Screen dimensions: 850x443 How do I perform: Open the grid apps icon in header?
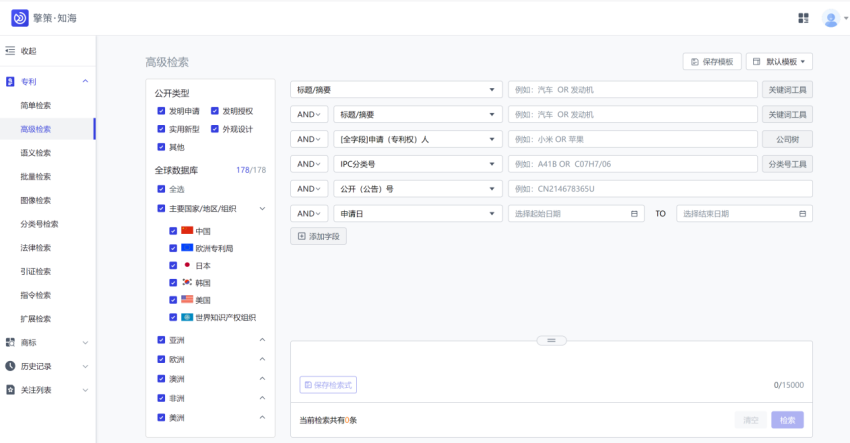804,18
